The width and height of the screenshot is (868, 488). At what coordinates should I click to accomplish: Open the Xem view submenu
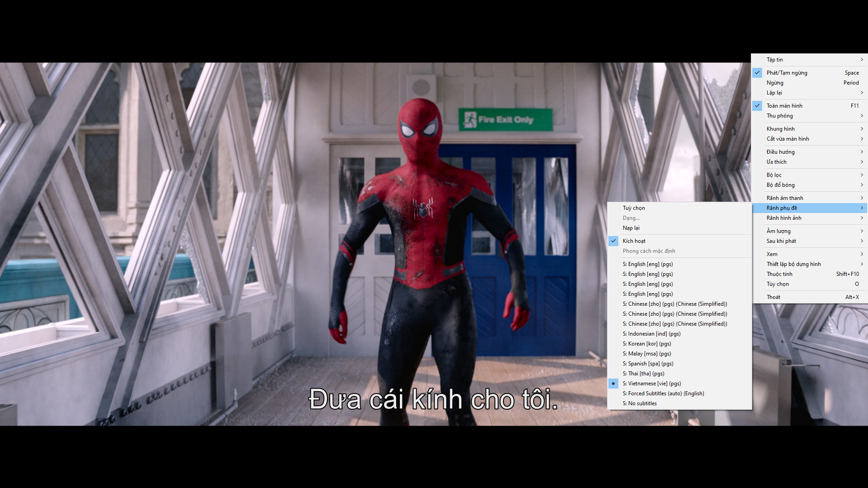coord(810,254)
